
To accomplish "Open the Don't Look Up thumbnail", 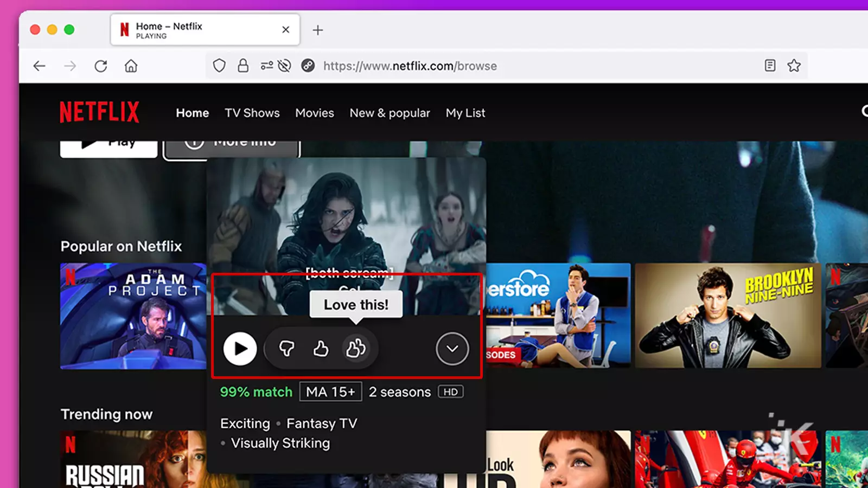I will pyautogui.click(x=558, y=459).
